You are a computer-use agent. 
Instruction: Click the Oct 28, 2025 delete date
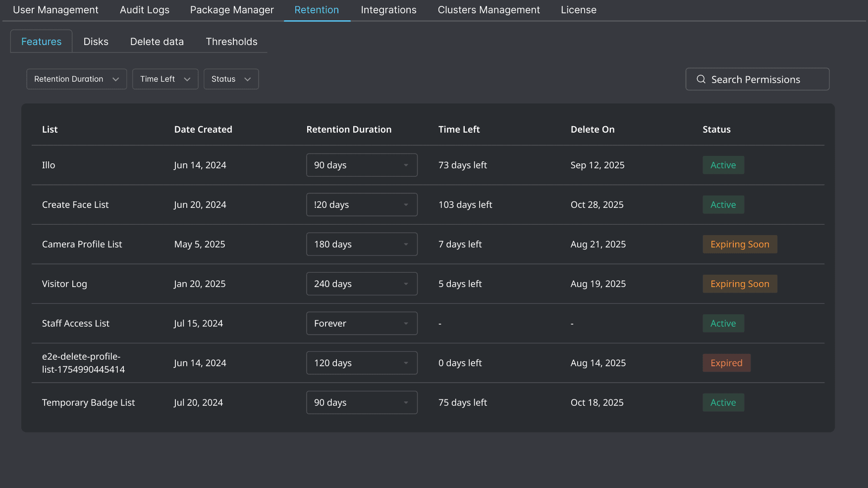coord(597,204)
